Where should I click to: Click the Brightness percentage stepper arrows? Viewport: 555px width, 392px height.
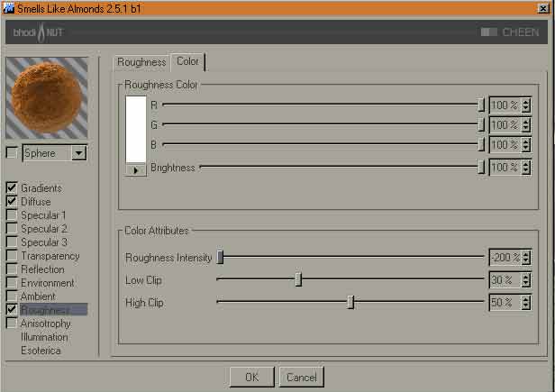click(x=526, y=168)
